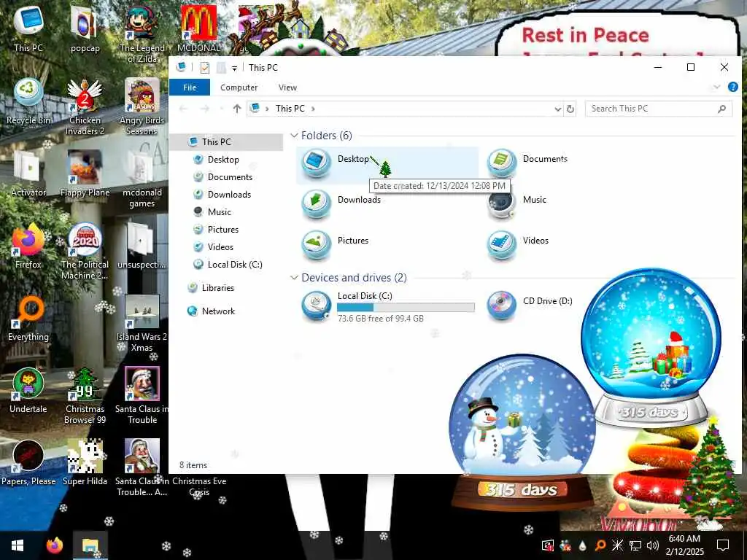
Task: Open the mcdonald games folder icon
Action: [142, 179]
